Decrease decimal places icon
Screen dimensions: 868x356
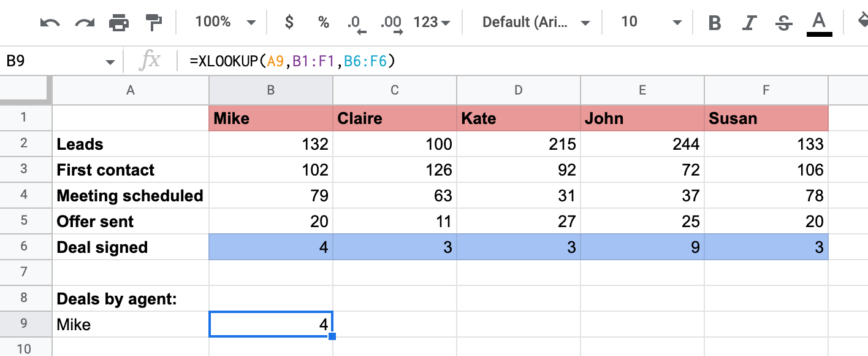356,23
